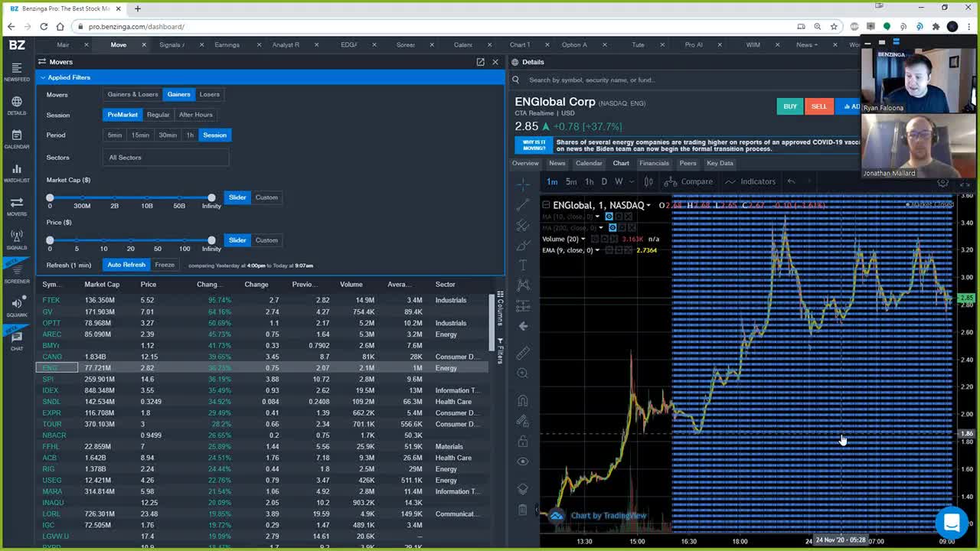Toggle Freeze refresh option
This screenshot has width=980, height=551.
(x=165, y=265)
